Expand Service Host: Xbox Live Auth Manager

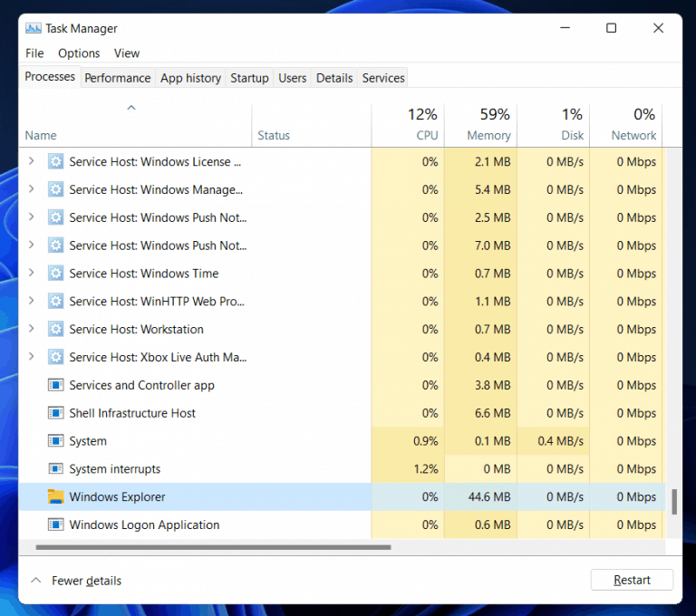coord(32,357)
